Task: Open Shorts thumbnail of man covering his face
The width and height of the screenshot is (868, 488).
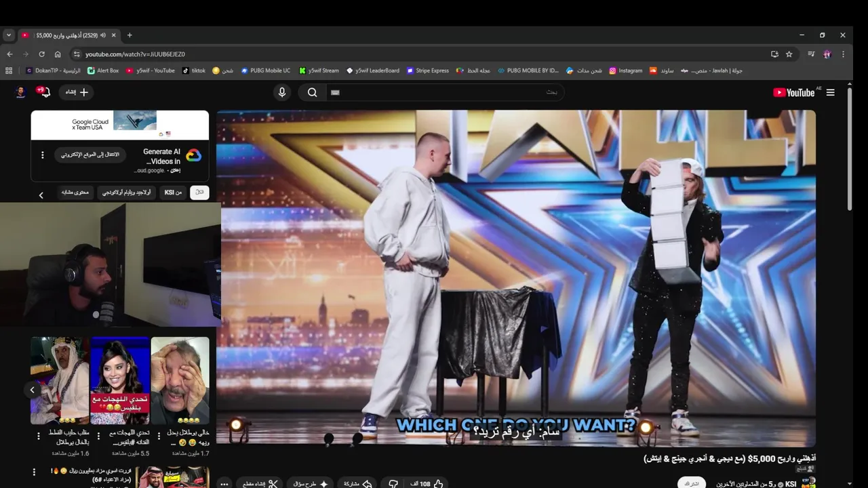Action: [180, 380]
